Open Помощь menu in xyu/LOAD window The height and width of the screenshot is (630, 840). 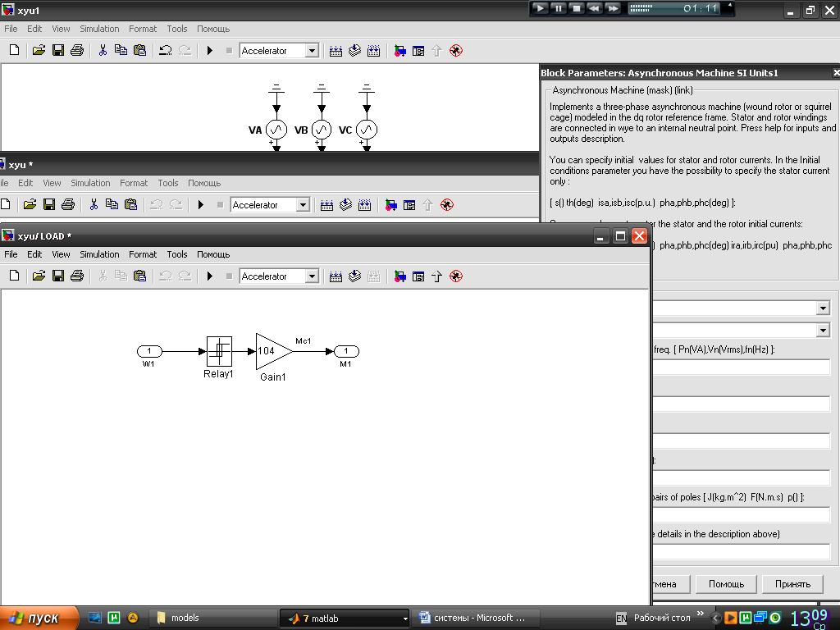(x=213, y=254)
